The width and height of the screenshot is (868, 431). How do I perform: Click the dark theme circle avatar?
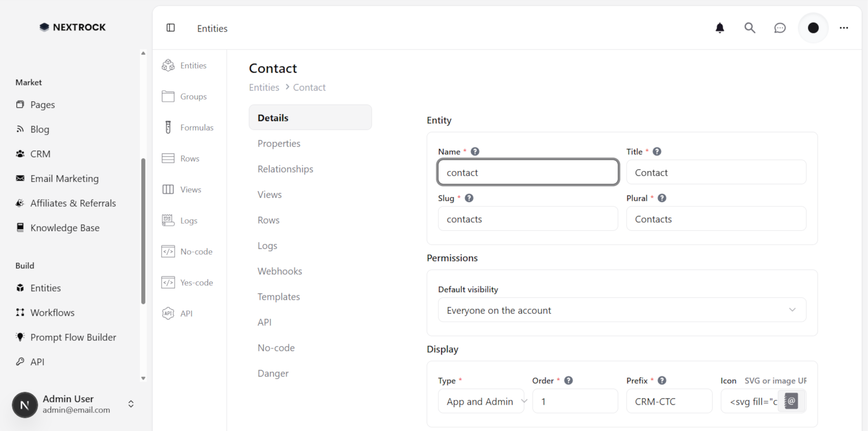[813, 28]
